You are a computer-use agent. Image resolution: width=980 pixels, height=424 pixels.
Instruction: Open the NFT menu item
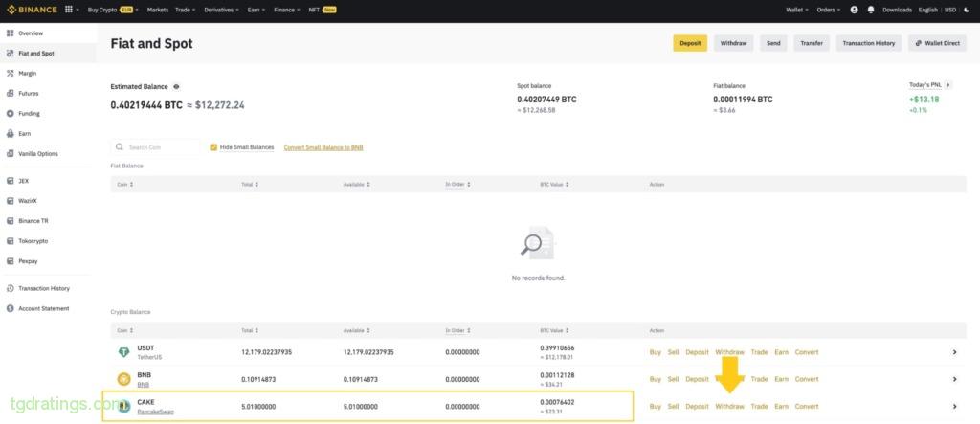point(323,10)
